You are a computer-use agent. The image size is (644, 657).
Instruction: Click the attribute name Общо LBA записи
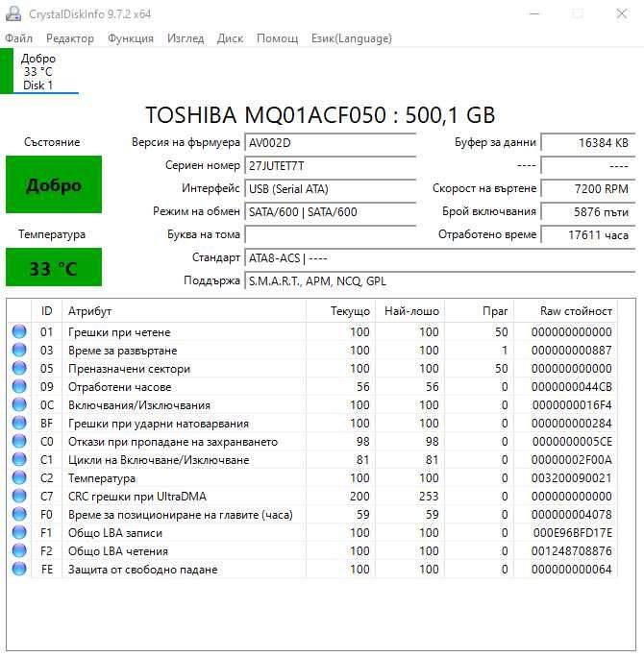(115, 533)
